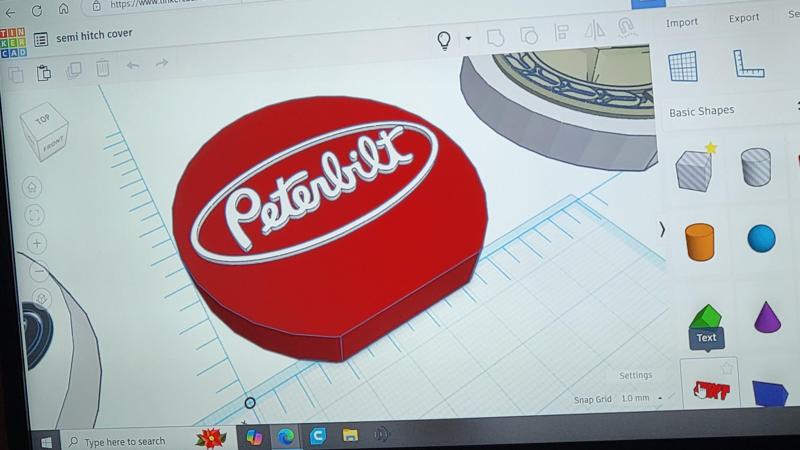This screenshot has width=800, height=450.
Task: Select the dark blue Wedge shape
Action: click(x=770, y=394)
